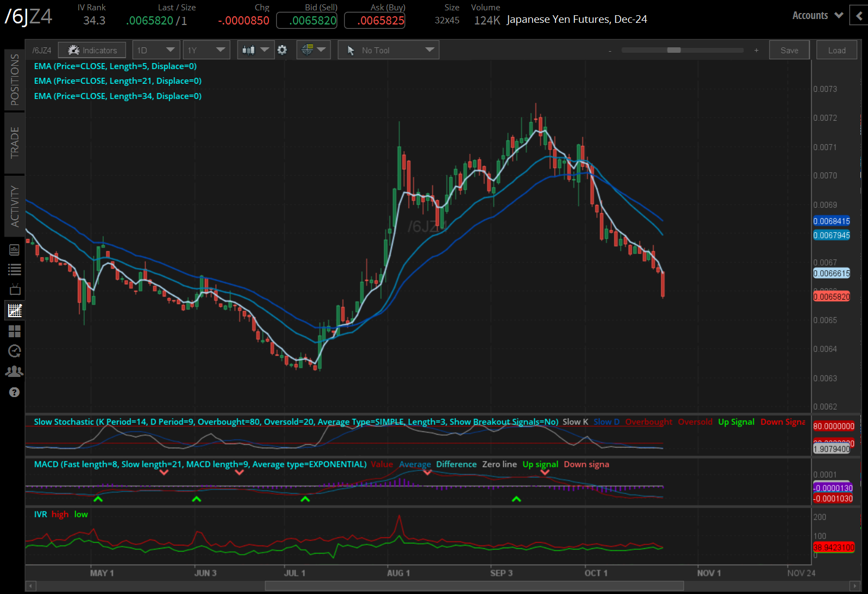Collapse the right panel with arrow button
Viewport: 868px width, 594px height.
(859, 16)
